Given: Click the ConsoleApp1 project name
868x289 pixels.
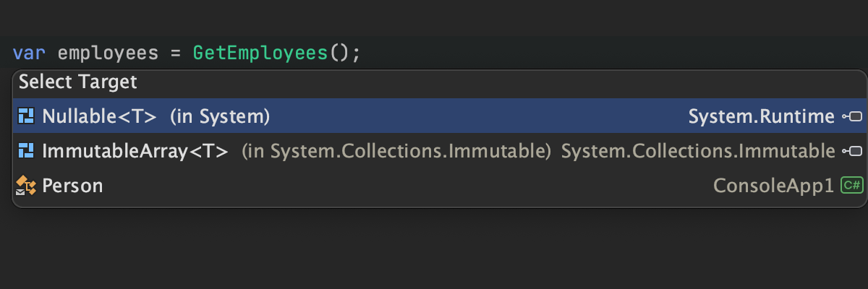Looking at the screenshot, I should click(773, 186).
